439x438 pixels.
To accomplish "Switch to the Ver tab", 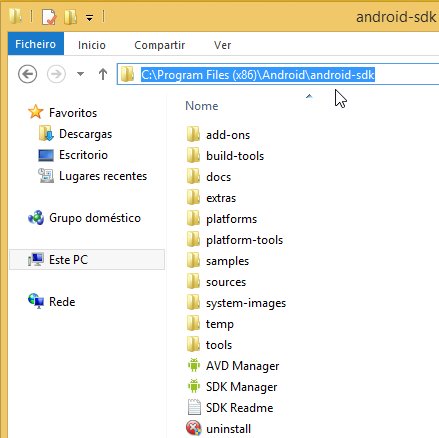I will pyautogui.click(x=222, y=45).
